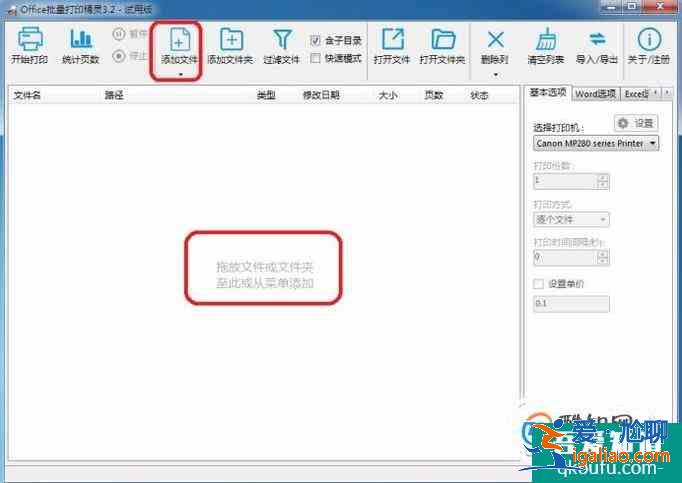
Task: Click the 页数 column header
Action: pos(434,95)
